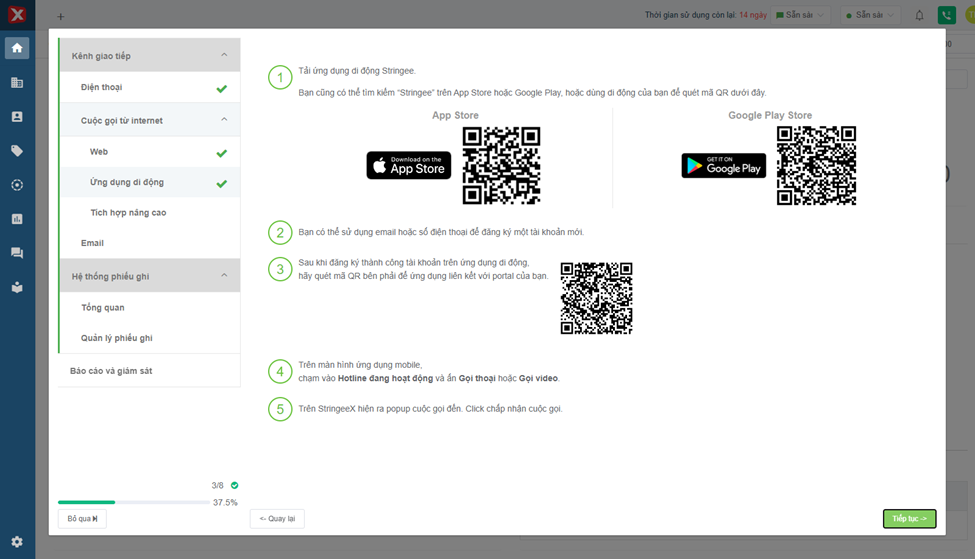This screenshot has width=975, height=559.
Task: Click the tag icon in left sidebar
Action: (16, 151)
